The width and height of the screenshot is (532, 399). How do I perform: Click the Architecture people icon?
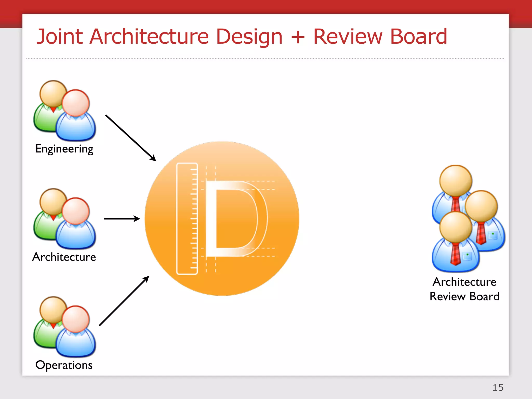[65, 219]
